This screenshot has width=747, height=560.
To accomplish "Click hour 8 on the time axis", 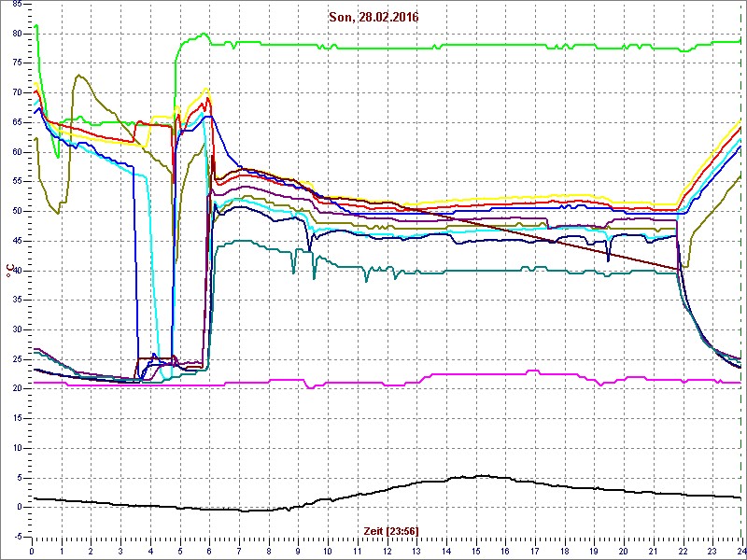I will tap(269, 551).
